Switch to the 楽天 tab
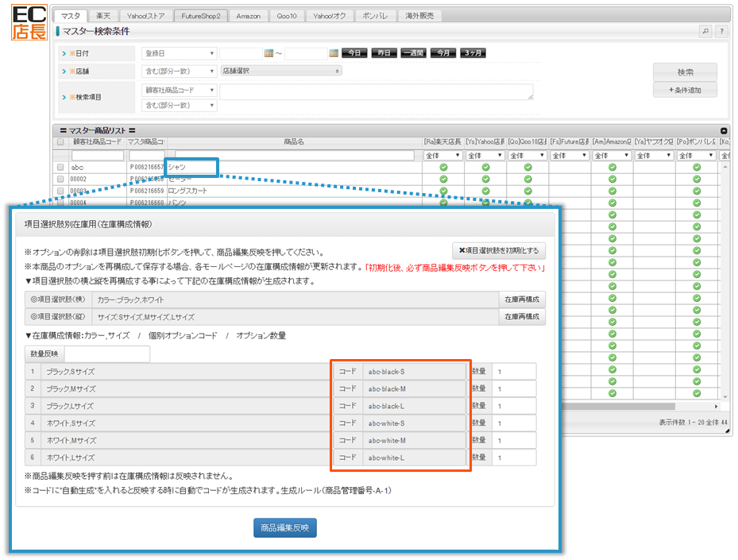Viewport: 738px width, 560px height. click(102, 16)
